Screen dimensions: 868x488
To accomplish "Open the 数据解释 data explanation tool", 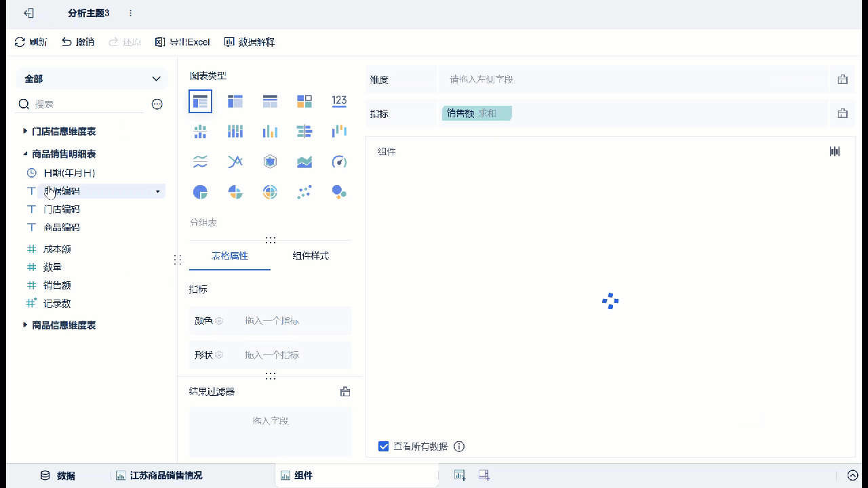I will [249, 42].
